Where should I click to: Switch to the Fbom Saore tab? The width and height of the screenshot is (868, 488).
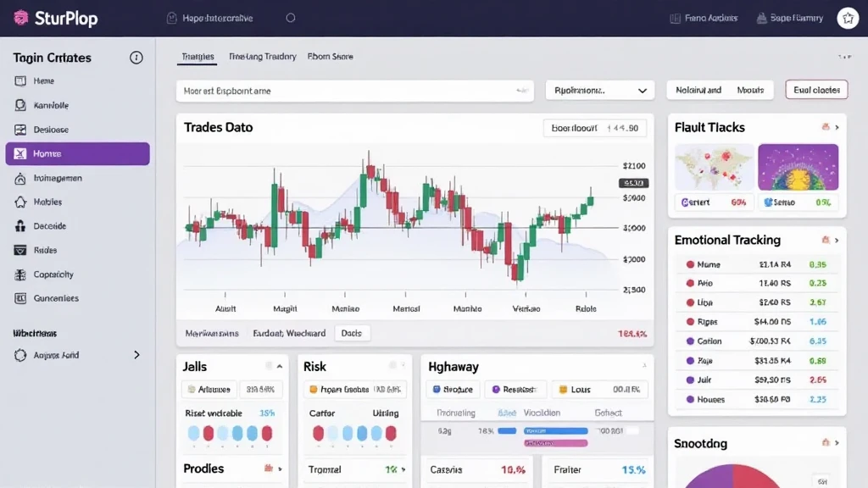click(x=331, y=57)
